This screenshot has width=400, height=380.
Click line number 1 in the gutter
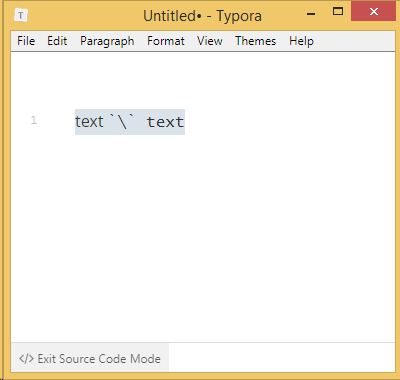[x=34, y=120]
